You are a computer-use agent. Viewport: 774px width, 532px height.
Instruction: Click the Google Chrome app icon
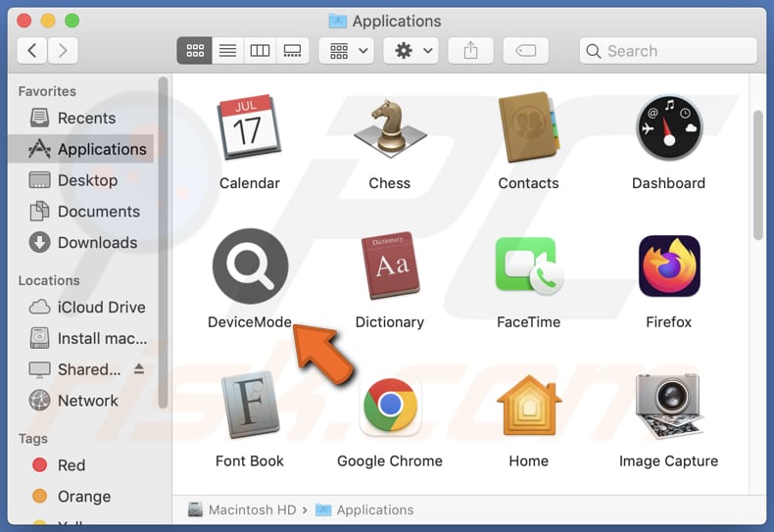click(391, 406)
